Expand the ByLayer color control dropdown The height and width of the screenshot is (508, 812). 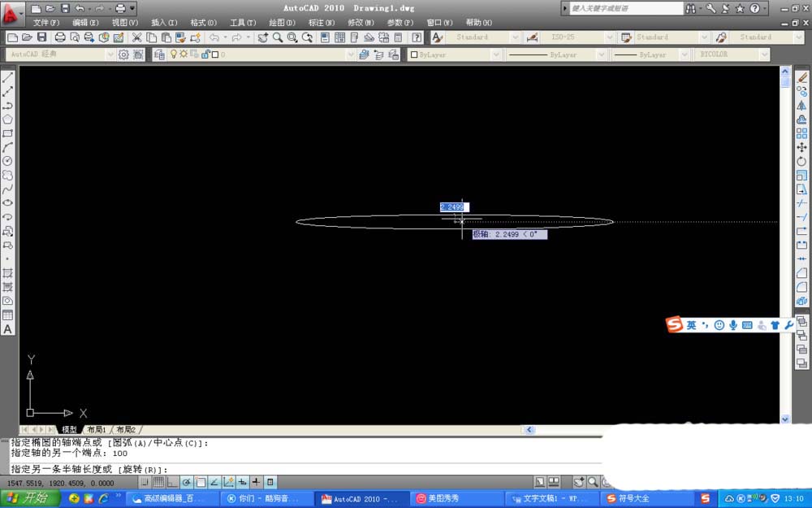[x=495, y=54]
